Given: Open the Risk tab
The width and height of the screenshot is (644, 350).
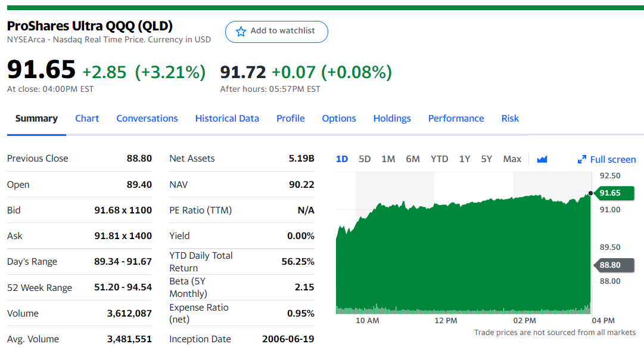Looking at the screenshot, I should [510, 119].
